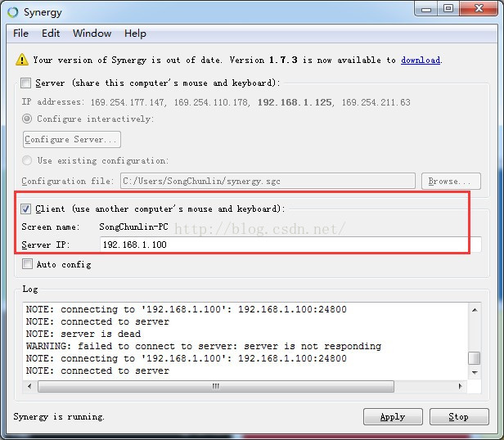The height and width of the screenshot is (440, 504).
Task: Click the 'server is dead' log line
Action: pyautogui.click(x=83, y=334)
